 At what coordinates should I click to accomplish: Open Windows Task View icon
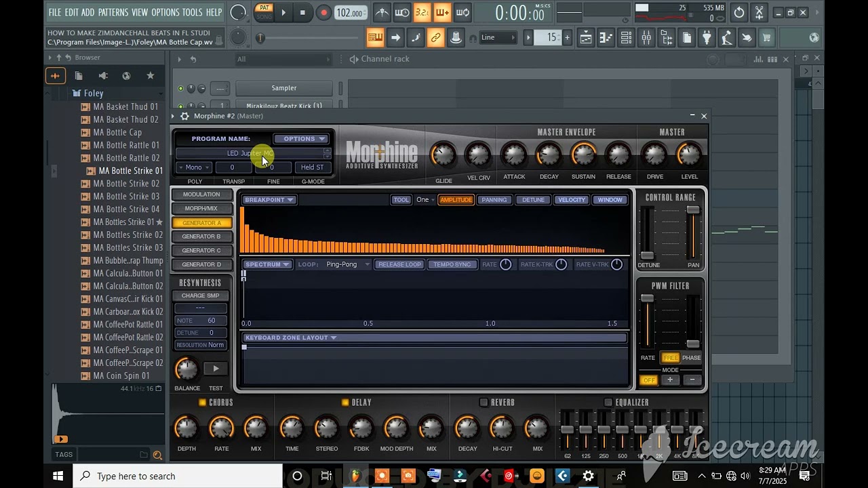[326, 476]
